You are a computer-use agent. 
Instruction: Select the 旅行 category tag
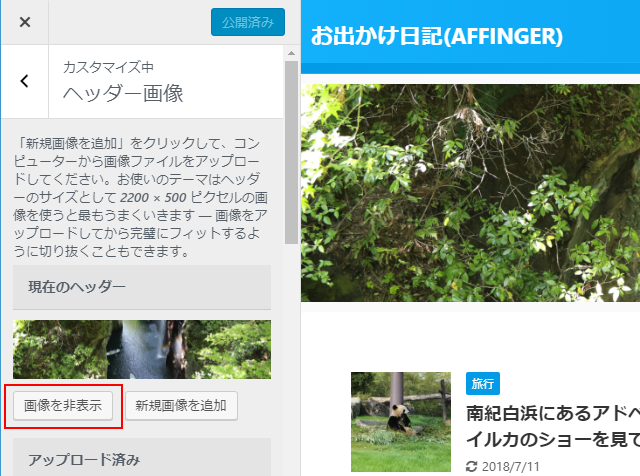[483, 383]
